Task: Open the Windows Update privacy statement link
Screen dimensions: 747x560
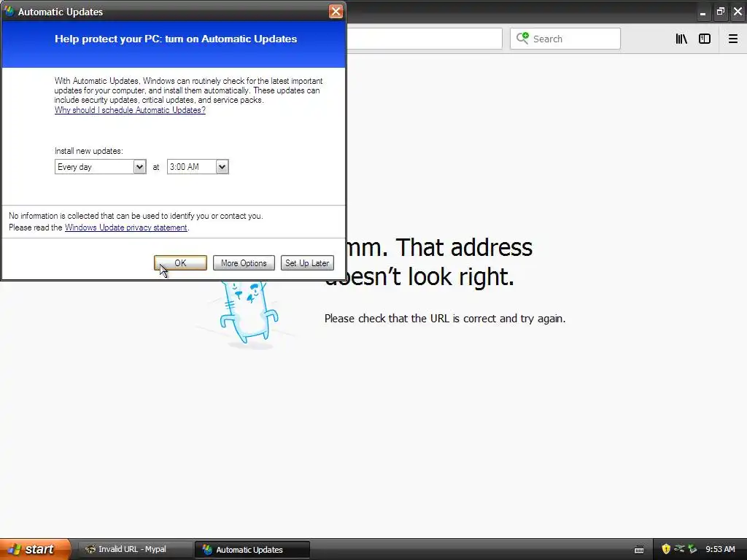Action: (x=125, y=227)
